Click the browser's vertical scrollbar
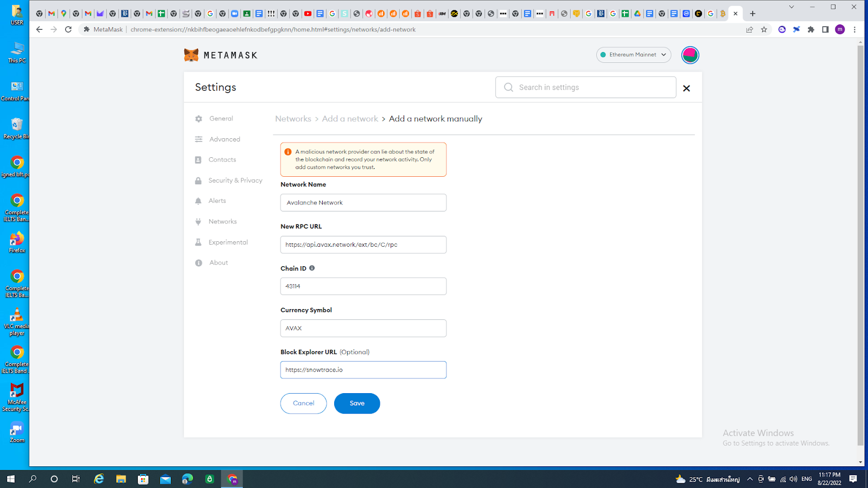 pyautogui.click(x=860, y=246)
